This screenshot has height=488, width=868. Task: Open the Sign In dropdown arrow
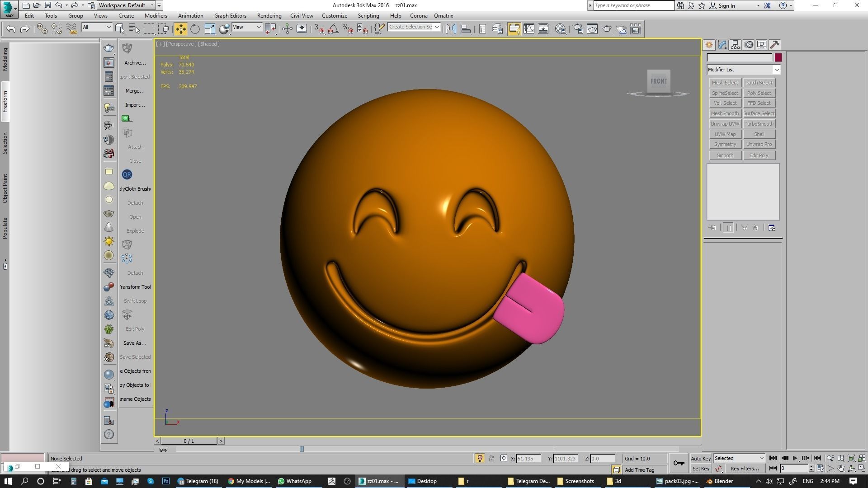(758, 5)
